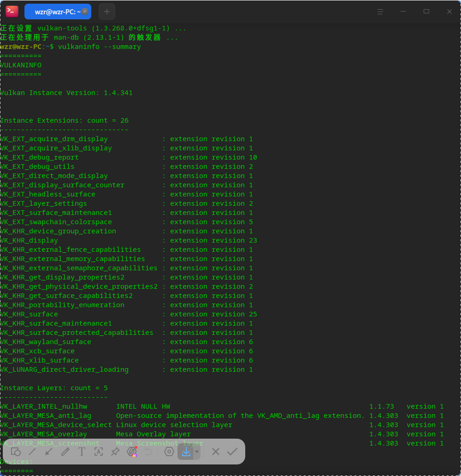
Task: Click VK_EXT_headless_surface extension name
Action: click(47, 194)
